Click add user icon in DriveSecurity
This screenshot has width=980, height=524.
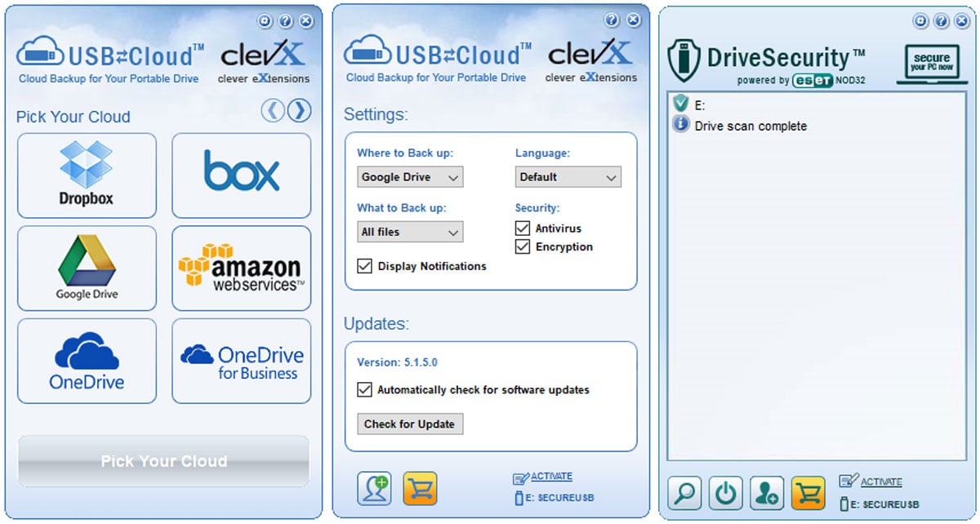click(x=767, y=493)
